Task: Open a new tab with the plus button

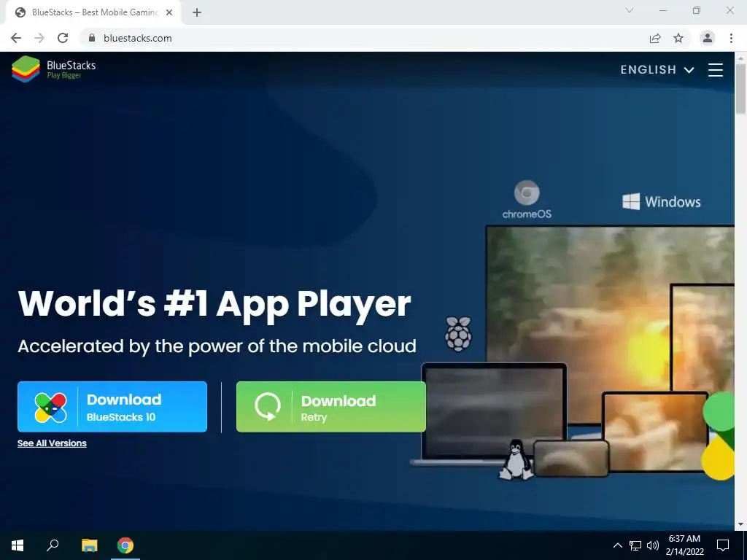Action: point(197,12)
